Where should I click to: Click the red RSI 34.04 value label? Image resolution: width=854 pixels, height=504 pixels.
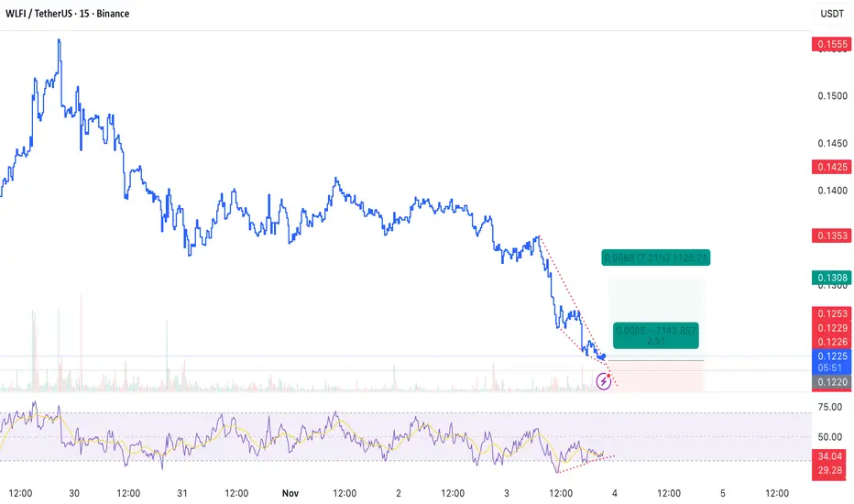(x=829, y=456)
